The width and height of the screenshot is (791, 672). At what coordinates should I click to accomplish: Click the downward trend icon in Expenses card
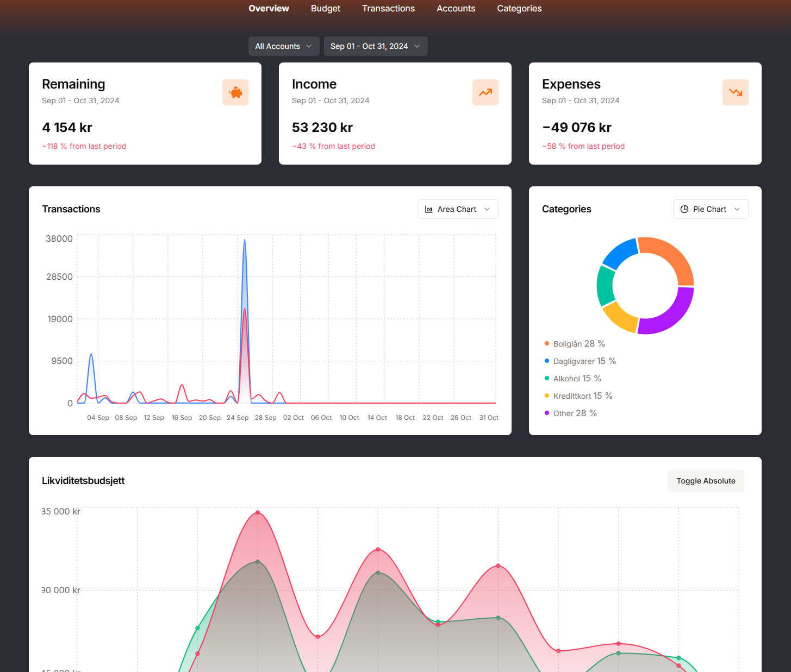[x=736, y=92]
